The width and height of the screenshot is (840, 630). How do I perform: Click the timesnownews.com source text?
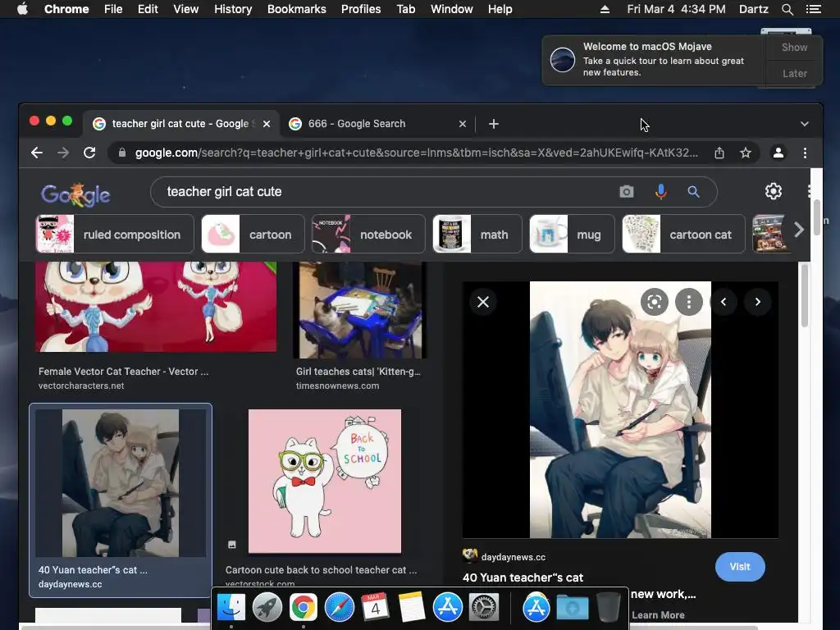click(337, 386)
